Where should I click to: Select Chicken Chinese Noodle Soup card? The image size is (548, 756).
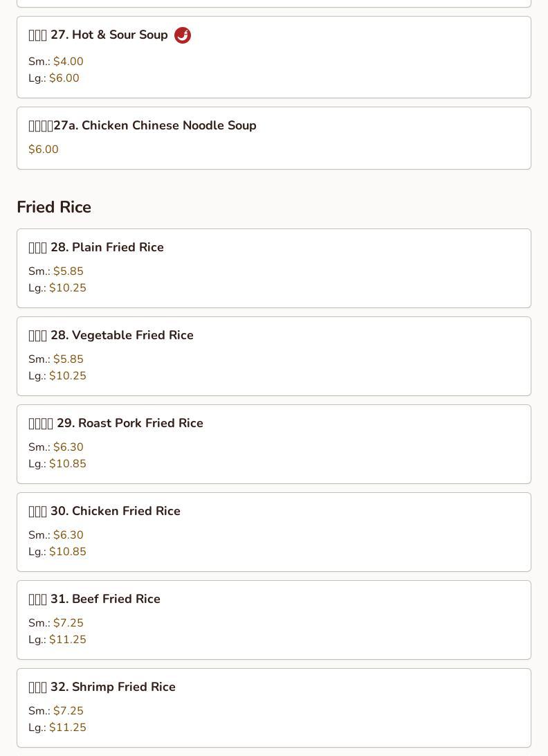[274, 138]
